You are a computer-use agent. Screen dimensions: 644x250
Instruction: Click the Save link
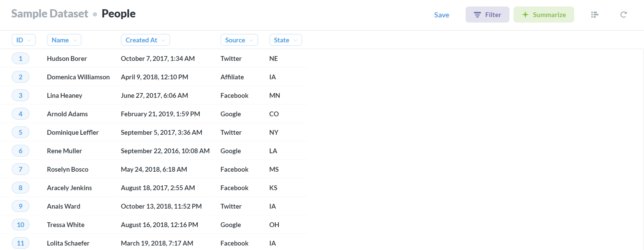(x=442, y=15)
